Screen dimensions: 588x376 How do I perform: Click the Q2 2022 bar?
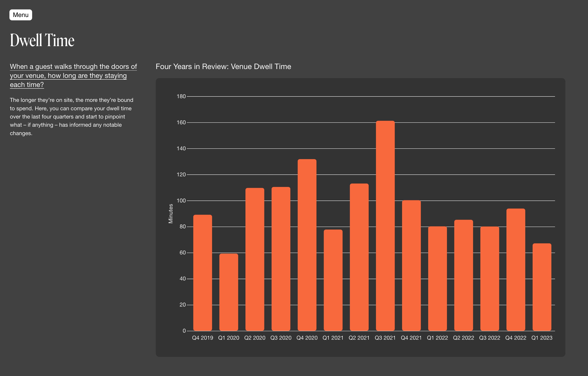pyautogui.click(x=463, y=275)
